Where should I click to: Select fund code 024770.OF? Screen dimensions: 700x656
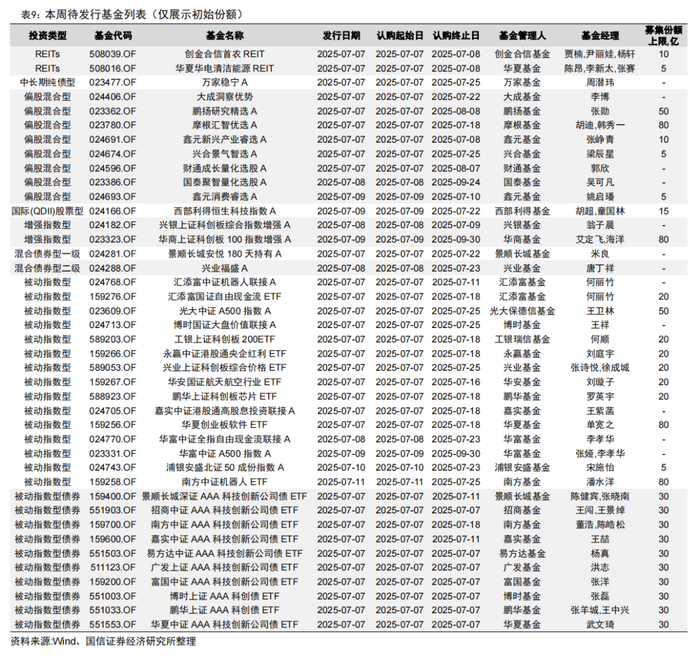coord(112,439)
